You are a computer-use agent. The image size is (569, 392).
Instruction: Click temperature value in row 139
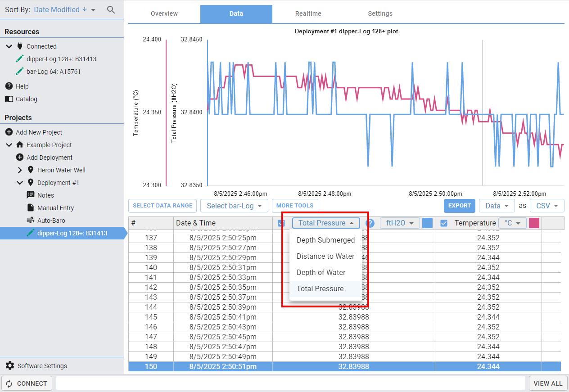[488, 257]
